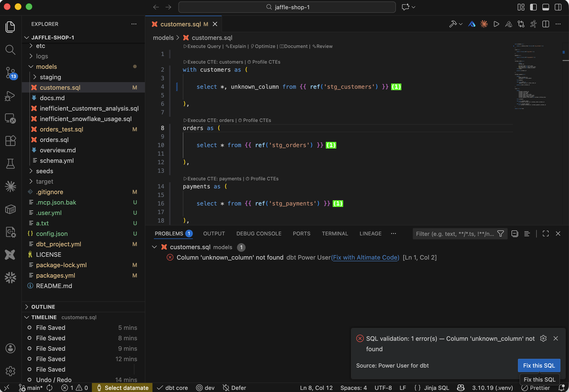The height and width of the screenshot is (392, 569).
Task: Click the Run play triangle icon
Action: 496,24
